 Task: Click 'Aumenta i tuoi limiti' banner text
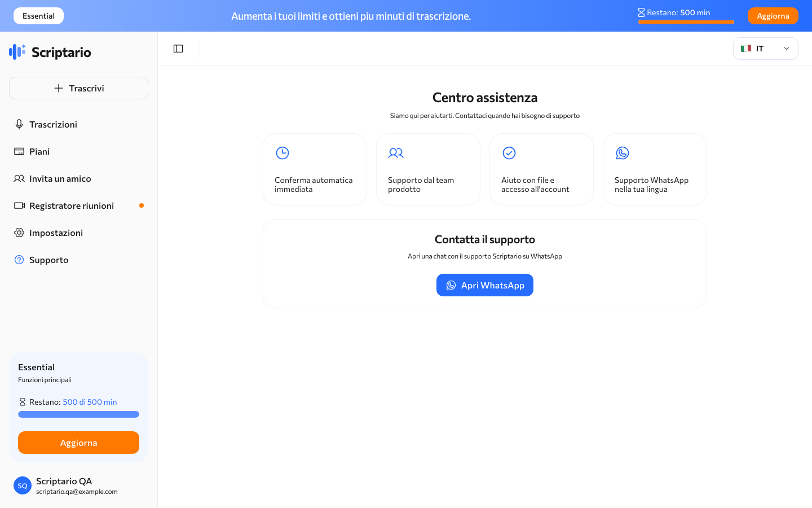[x=351, y=16]
